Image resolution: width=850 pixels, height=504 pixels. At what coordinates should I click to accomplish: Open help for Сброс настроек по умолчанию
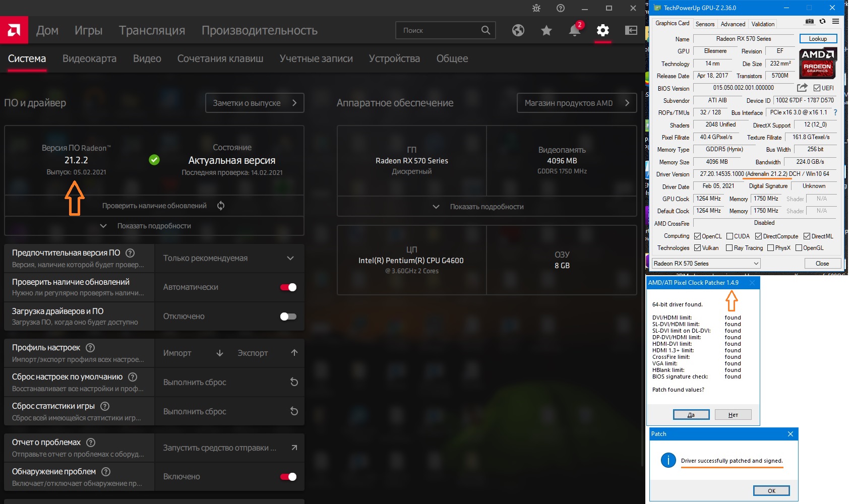pos(133,377)
